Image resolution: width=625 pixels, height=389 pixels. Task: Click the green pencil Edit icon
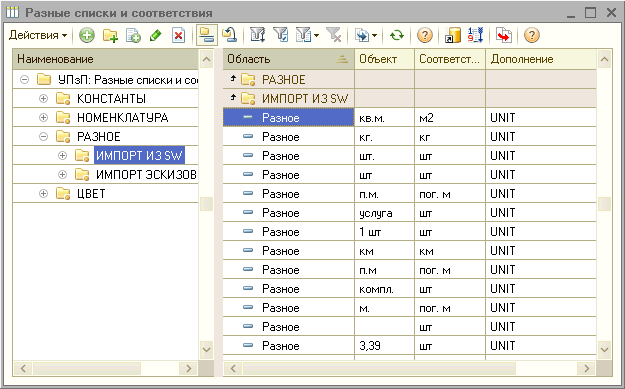point(155,35)
